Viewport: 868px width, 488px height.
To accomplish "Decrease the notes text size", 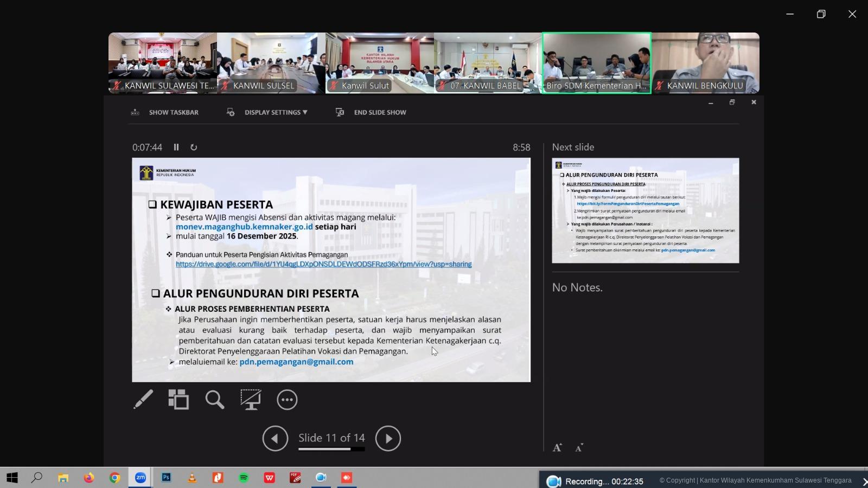I will [x=579, y=447].
